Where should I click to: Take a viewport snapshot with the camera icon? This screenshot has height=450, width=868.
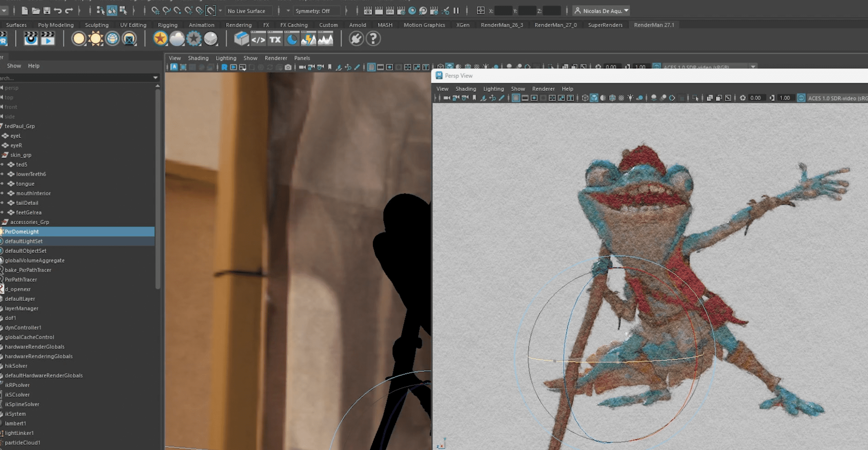[x=289, y=67]
